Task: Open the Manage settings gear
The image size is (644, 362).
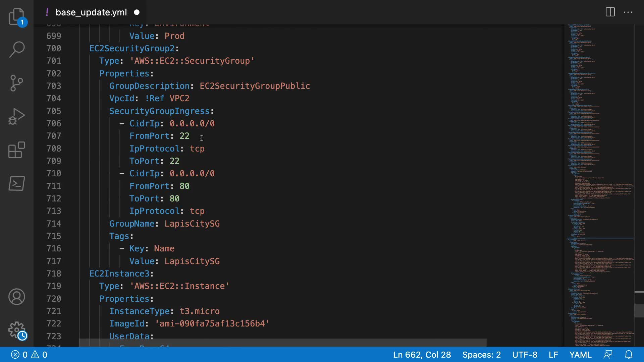Action: click(x=16, y=330)
